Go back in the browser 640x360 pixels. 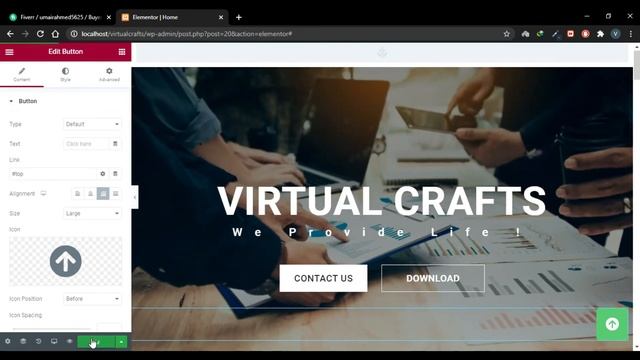10,34
